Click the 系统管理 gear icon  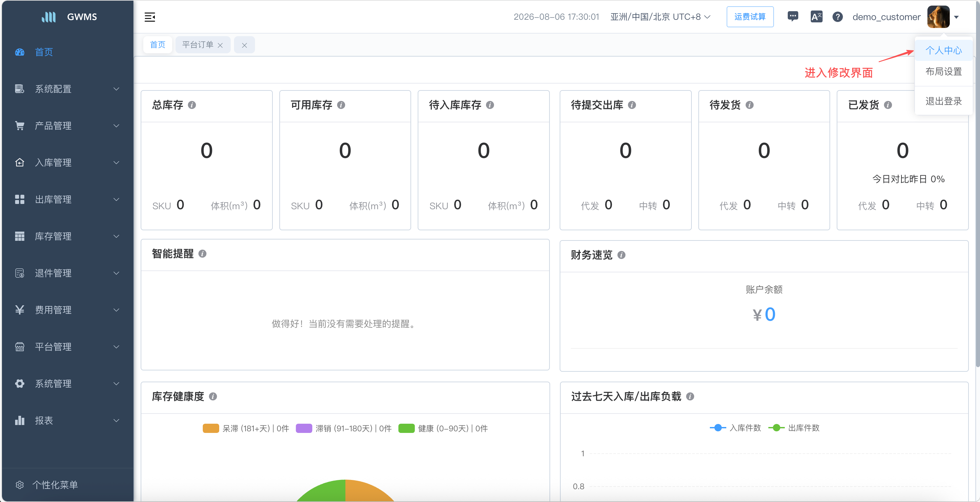[20, 384]
